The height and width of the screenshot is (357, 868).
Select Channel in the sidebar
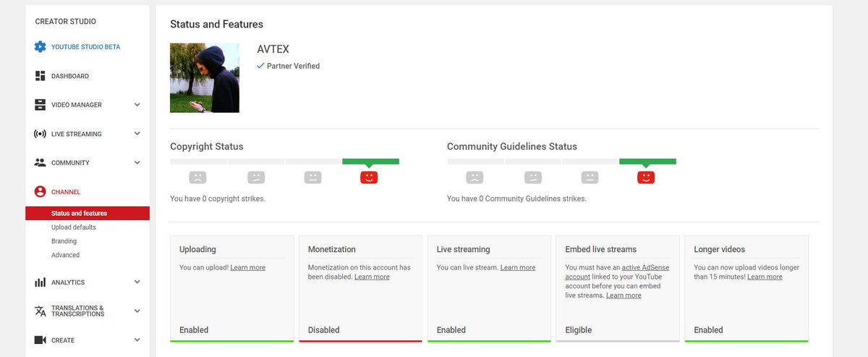(66, 192)
